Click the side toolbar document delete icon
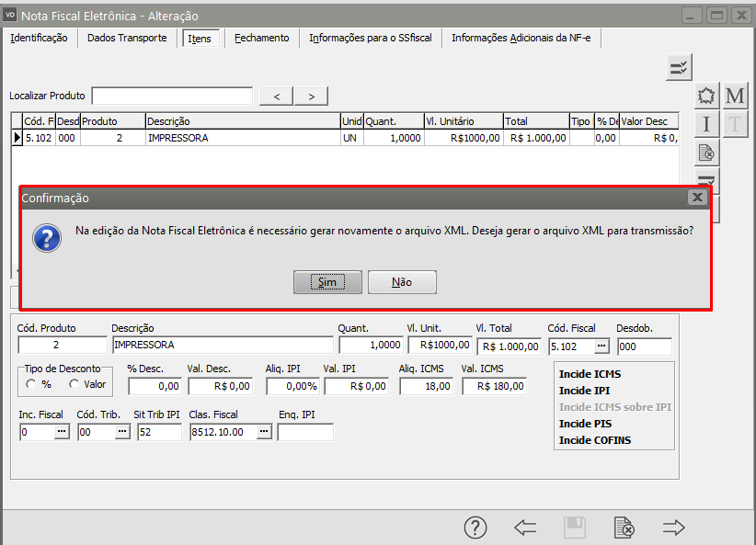756x545 pixels. click(706, 153)
